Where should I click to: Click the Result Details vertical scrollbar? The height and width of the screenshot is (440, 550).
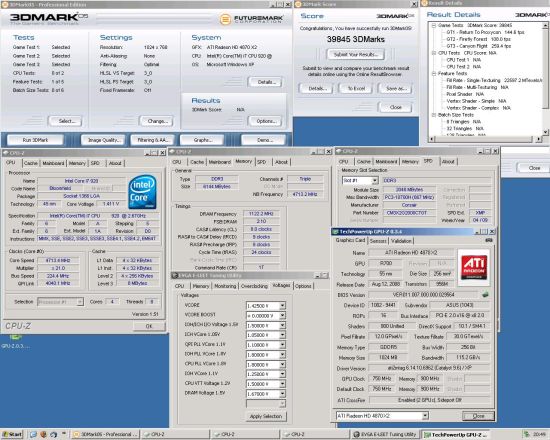[545, 79]
